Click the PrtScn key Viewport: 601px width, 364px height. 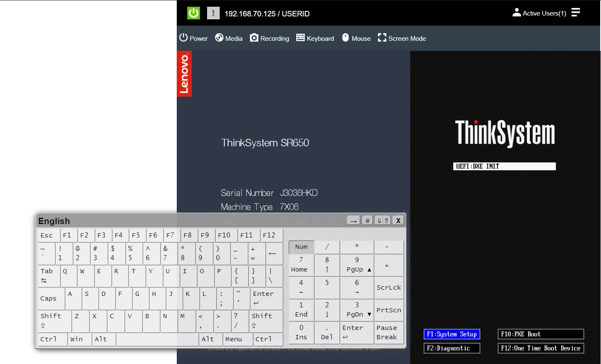389,310
